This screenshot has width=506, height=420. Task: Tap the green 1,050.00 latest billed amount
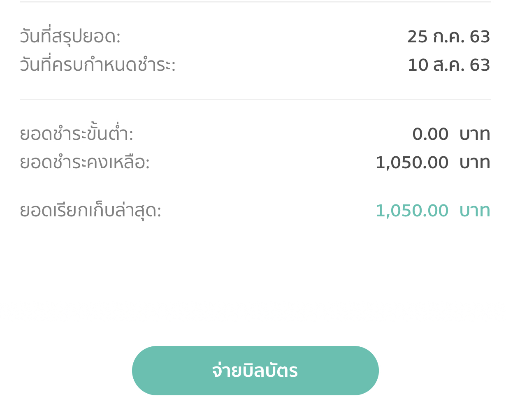(x=412, y=211)
